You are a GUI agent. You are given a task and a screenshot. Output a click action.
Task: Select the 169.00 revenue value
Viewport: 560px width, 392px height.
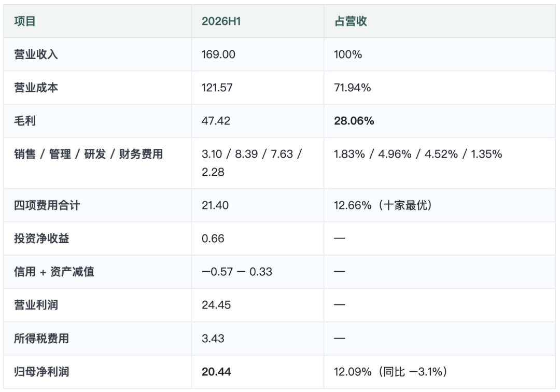(218, 54)
